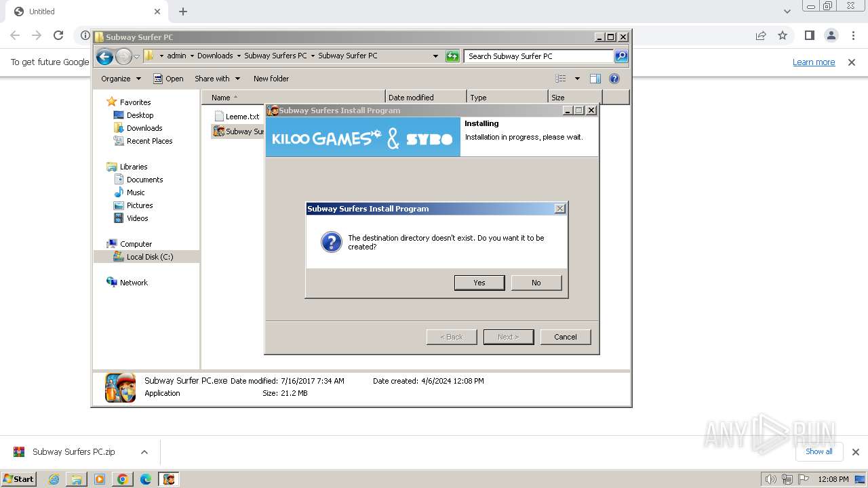Screen dimensions: 868x488
Task: Share this page icon in Chrome
Action: tap(761, 35)
